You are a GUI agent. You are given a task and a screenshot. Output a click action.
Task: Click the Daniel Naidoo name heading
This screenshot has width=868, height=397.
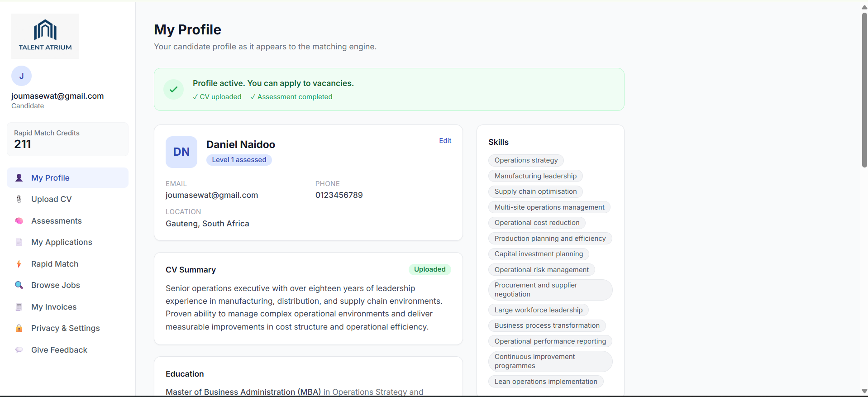click(241, 144)
